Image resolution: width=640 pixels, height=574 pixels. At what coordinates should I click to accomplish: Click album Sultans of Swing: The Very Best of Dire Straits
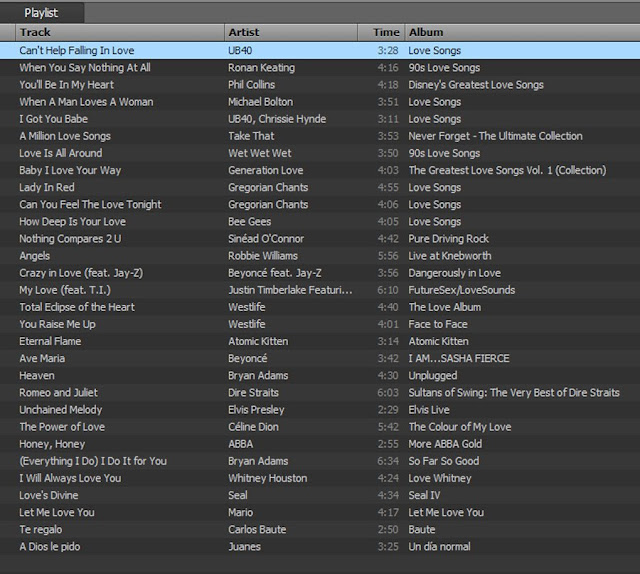coord(514,393)
